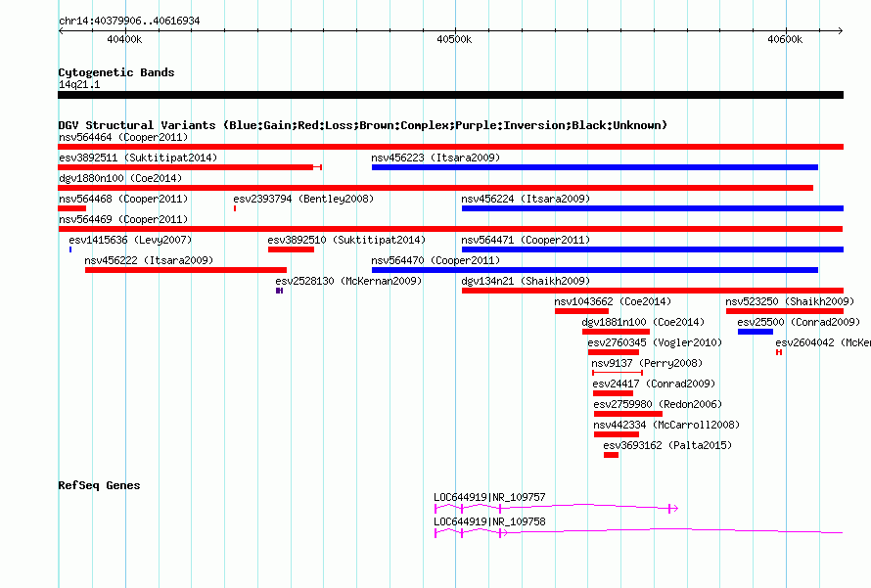Click the 14q21.1 band name text
The image size is (871, 588).
(x=79, y=84)
